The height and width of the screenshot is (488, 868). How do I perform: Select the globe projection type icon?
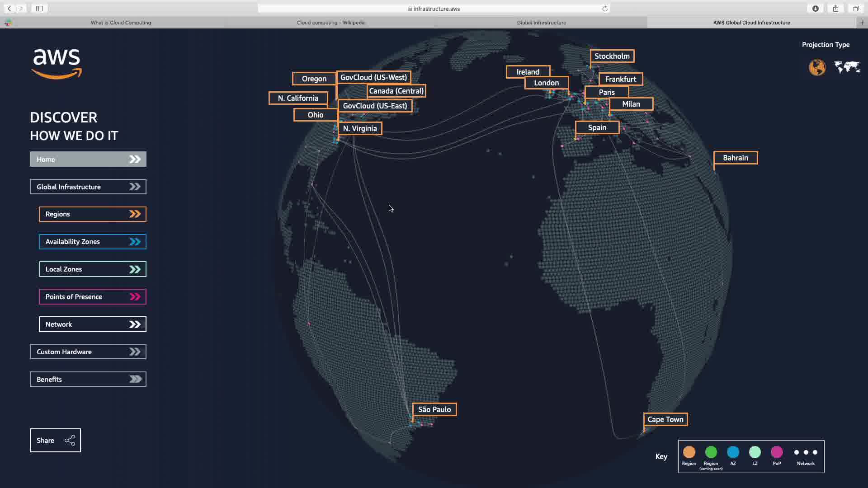[x=817, y=68]
